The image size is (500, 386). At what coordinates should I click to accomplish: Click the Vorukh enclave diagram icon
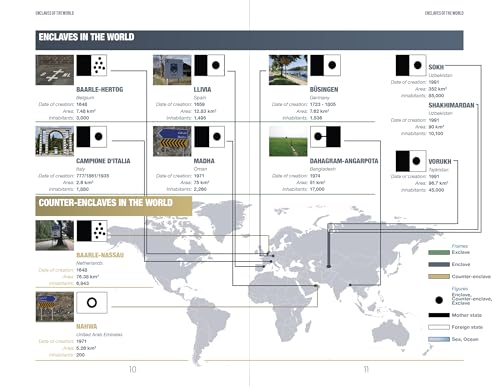pos(411,161)
